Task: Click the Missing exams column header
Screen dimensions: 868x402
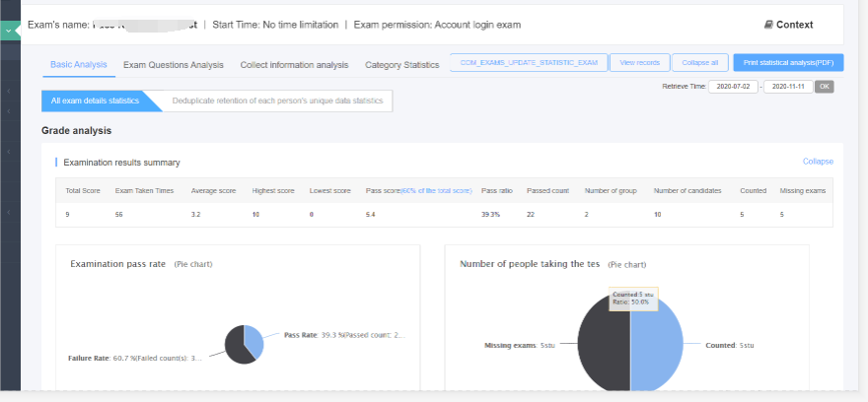Action: (803, 191)
